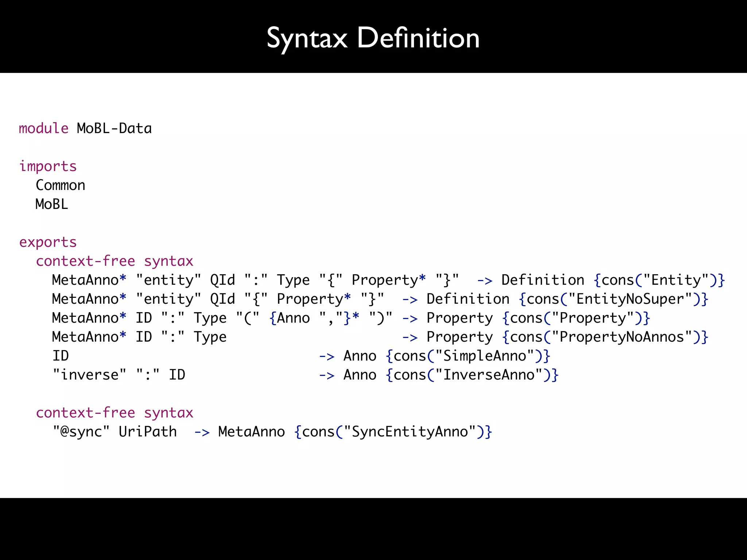Select the "exports" keyword
Image resolution: width=747 pixels, height=560 pixels.
pos(48,242)
